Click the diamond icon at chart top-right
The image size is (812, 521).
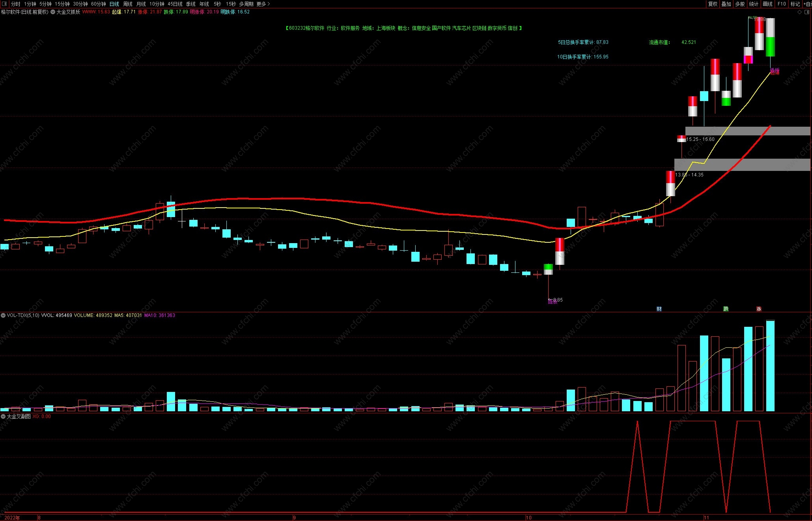point(799,12)
